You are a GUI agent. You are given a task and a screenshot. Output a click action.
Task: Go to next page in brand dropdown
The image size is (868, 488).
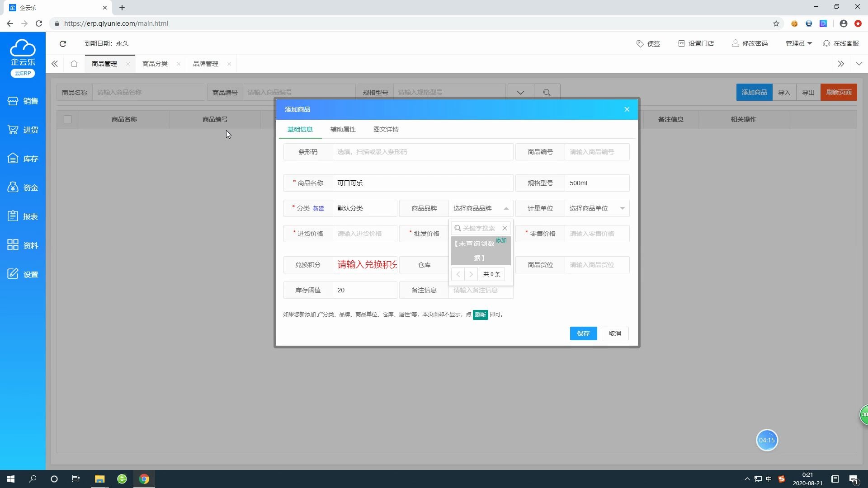471,274
